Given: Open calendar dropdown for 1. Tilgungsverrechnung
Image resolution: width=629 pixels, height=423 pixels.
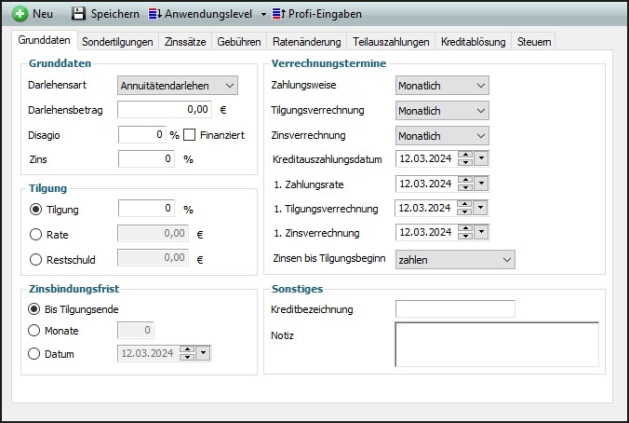Looking at the screenshot, I should tap(482, 209).
